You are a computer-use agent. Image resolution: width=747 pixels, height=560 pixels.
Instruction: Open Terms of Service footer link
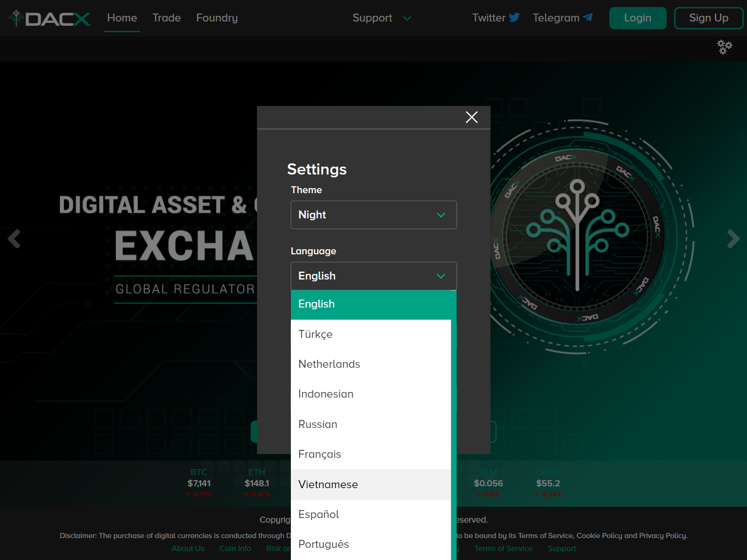point(503,548)
